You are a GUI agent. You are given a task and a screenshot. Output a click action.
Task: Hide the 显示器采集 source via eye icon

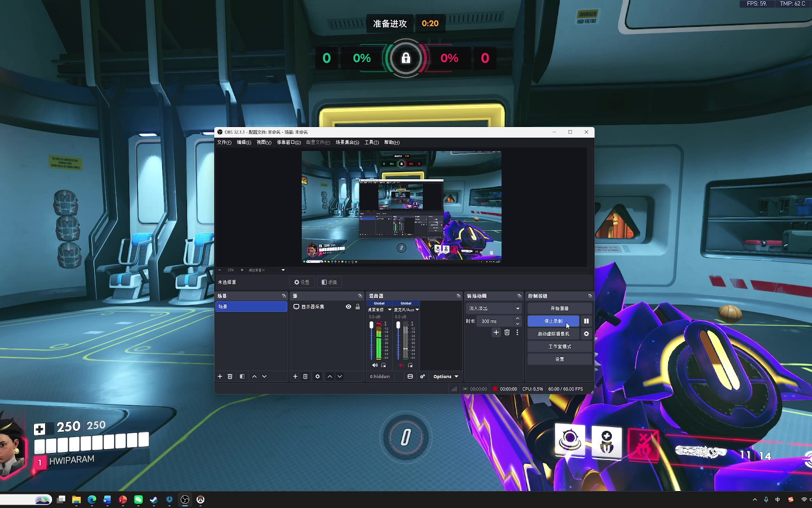click(348, 307)
